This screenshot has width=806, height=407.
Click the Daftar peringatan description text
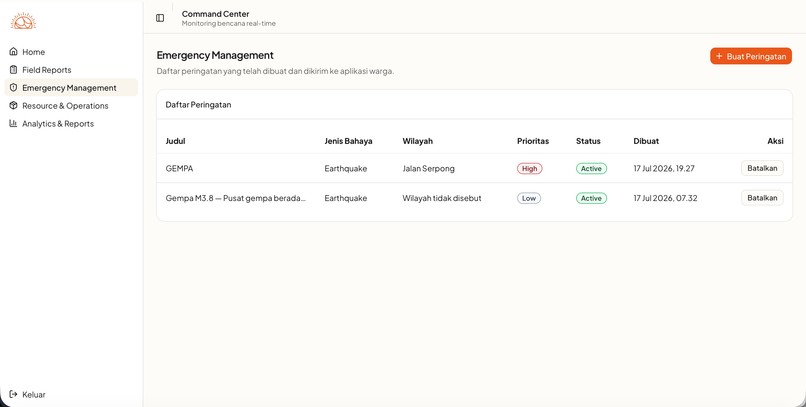coord(275,71)
